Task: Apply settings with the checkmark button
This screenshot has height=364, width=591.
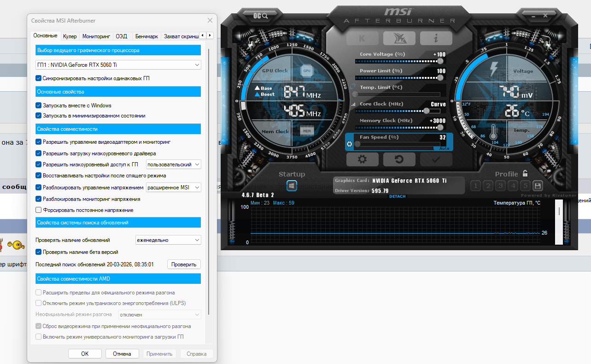Action: point(436,159)
